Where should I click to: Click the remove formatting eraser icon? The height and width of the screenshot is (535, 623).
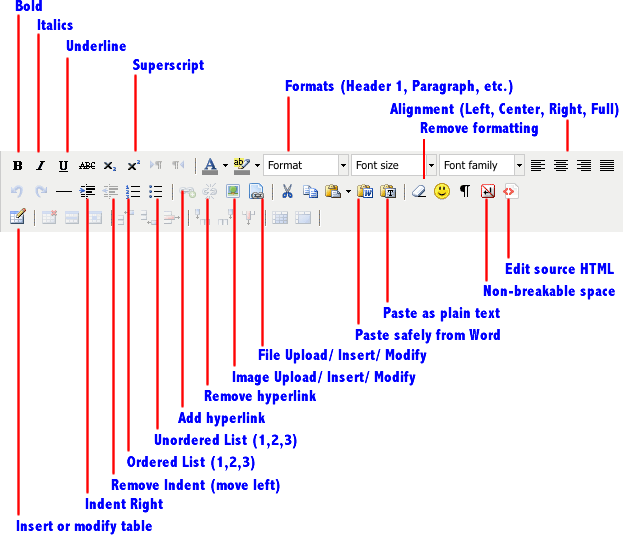pyautogui.click(x=419, y=191)
